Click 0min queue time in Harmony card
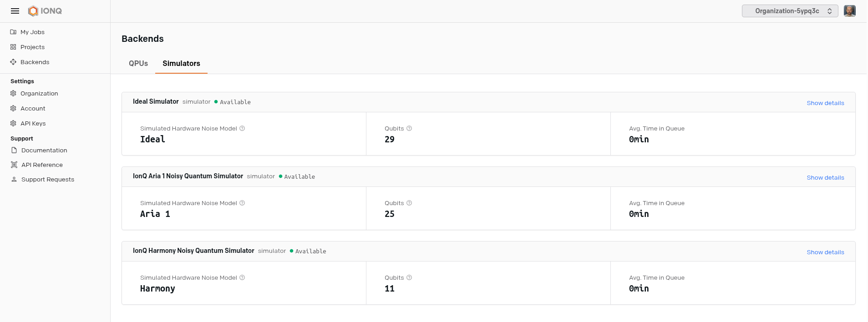 click(x=639, y=288)
